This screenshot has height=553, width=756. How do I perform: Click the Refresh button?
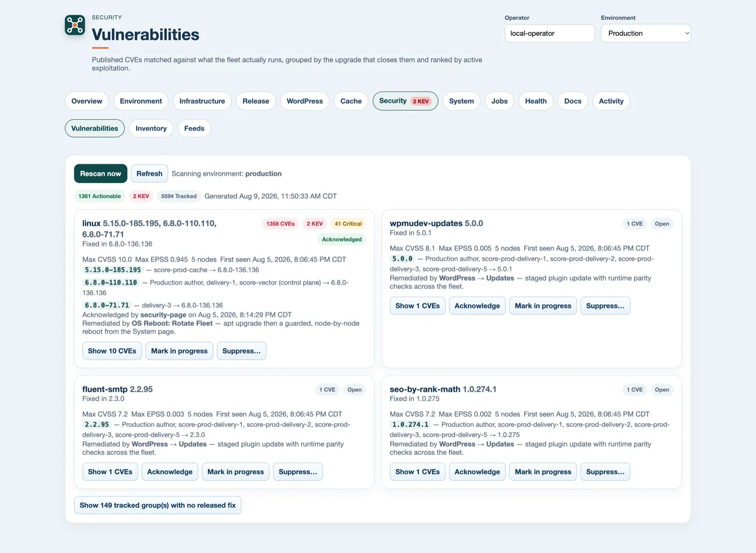149,174
